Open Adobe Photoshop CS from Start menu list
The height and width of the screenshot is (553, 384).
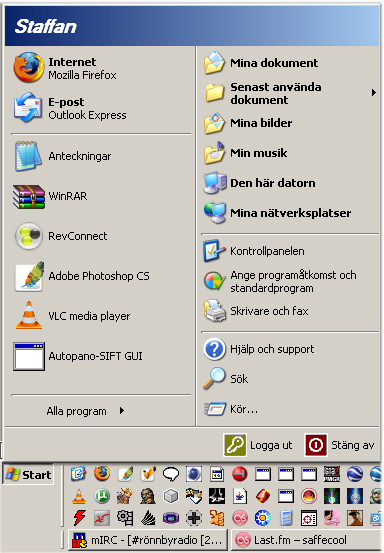coord(101,276)
